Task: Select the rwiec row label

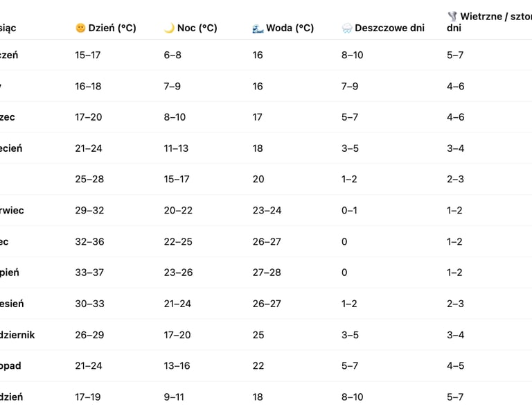Action: coord(12,210)
